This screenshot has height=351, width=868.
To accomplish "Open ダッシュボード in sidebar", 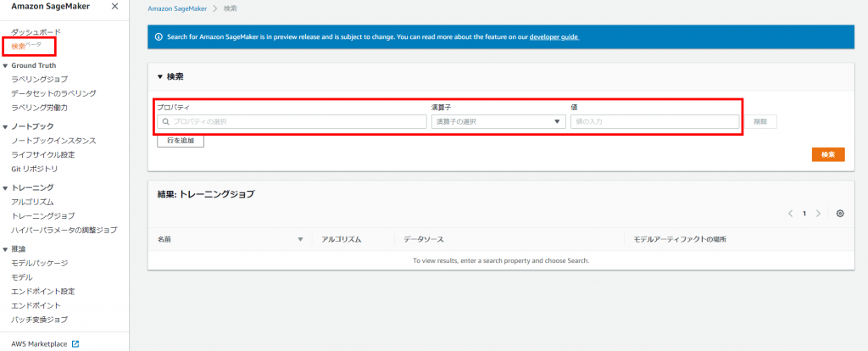I will (x=36, y=32).
